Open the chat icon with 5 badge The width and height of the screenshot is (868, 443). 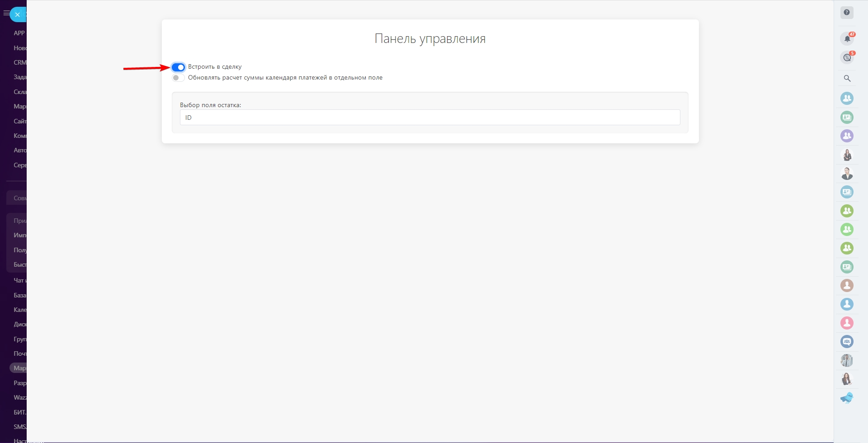847,57
